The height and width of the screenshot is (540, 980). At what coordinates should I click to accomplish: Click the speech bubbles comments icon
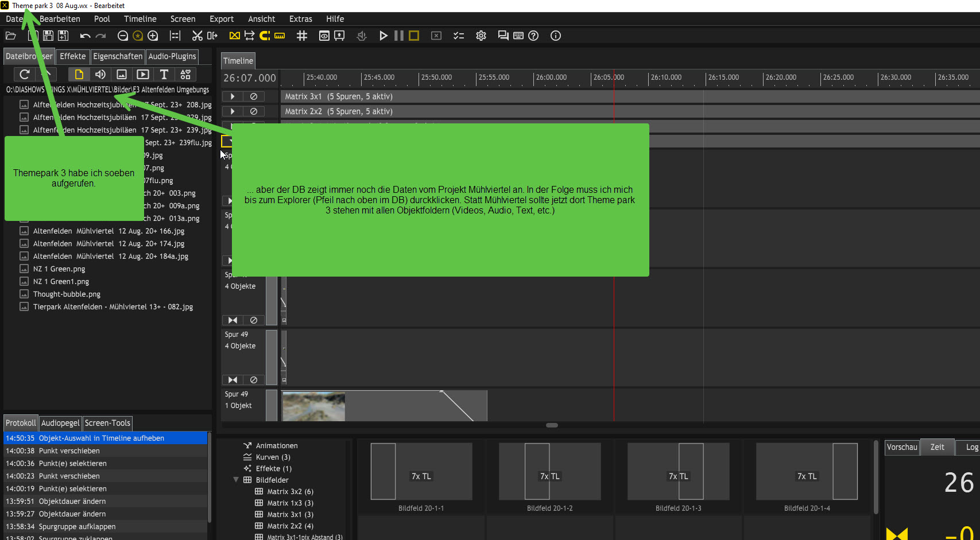tap(503, 36)
